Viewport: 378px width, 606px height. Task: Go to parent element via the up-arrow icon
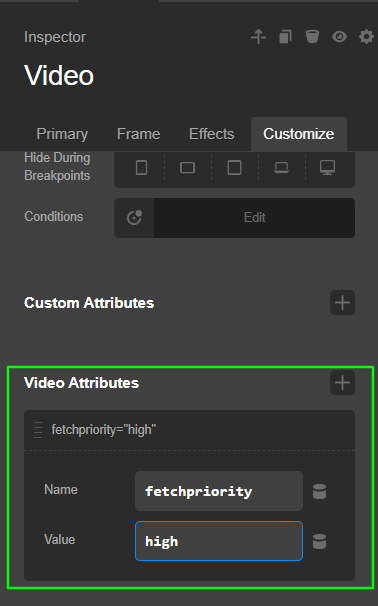point(258,37)
